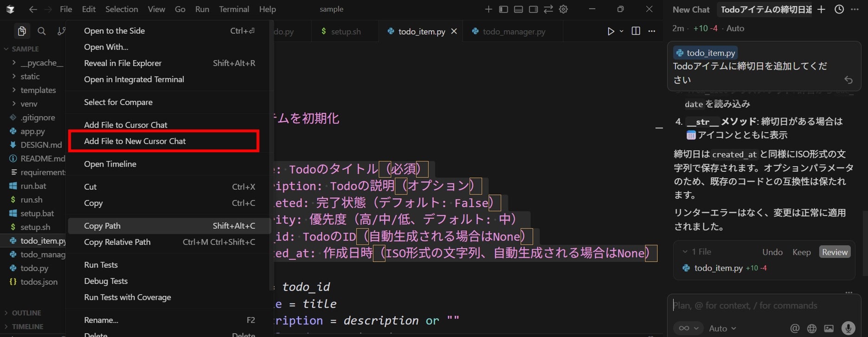This screenshot has height=337, width=868.
Task: Click the @ mention context icon
Action: click(795, 328)
